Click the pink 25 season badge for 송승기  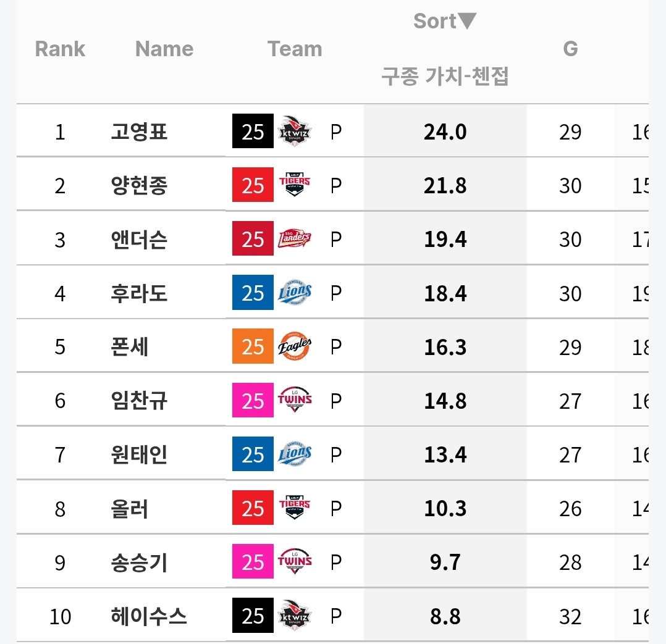[x=253, y=562]
